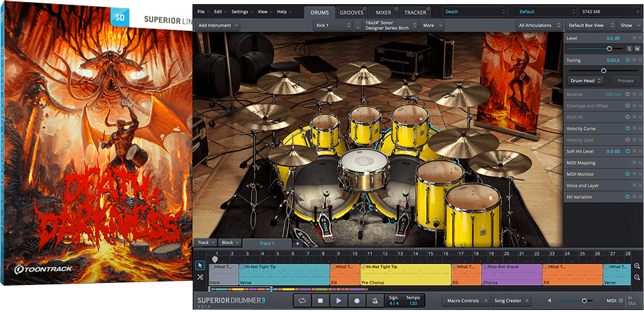The image size is (644, 312).
Task: Open the Track menu button
Action: pyautogui.click(x=206, y=242)
